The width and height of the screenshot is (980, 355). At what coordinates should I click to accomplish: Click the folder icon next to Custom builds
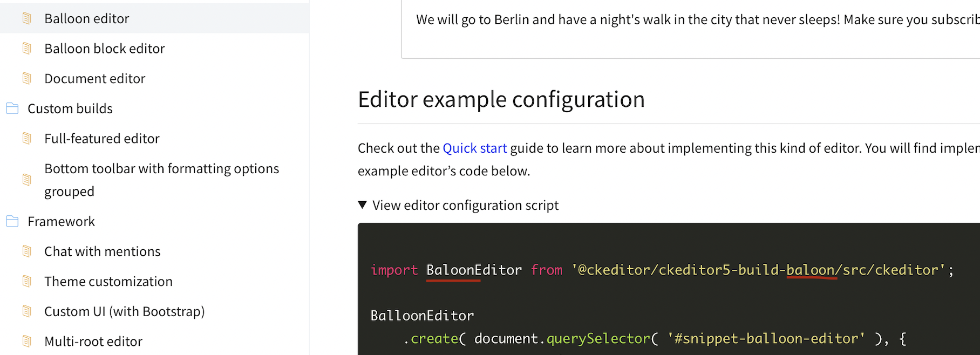[12, 108]
